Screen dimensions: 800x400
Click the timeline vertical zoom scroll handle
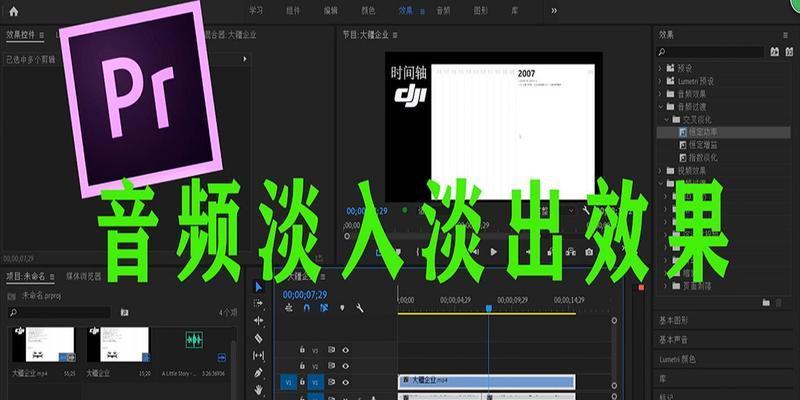tap(614, 320)
